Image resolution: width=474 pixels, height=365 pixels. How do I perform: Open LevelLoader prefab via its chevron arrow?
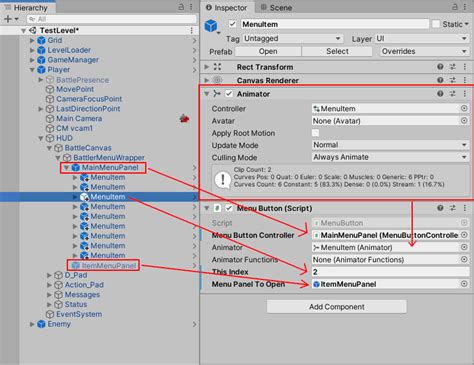pos(195,50)
